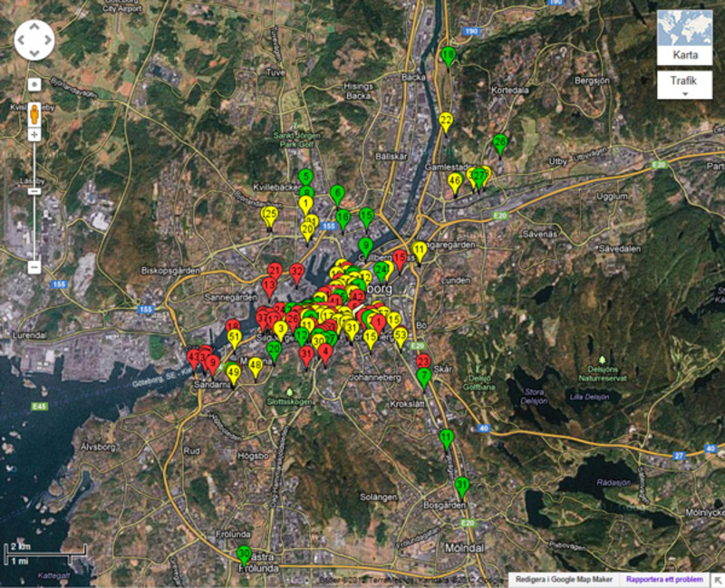Select yellow marker 51
The width and height of the screenshot is (725, 588).
pos(235,337)
